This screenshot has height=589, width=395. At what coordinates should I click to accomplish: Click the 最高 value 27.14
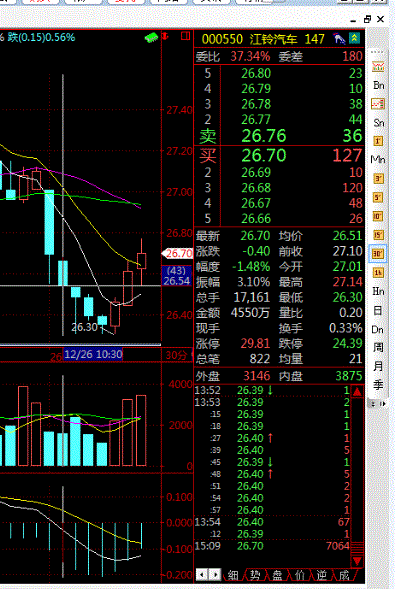pos(348,282)
